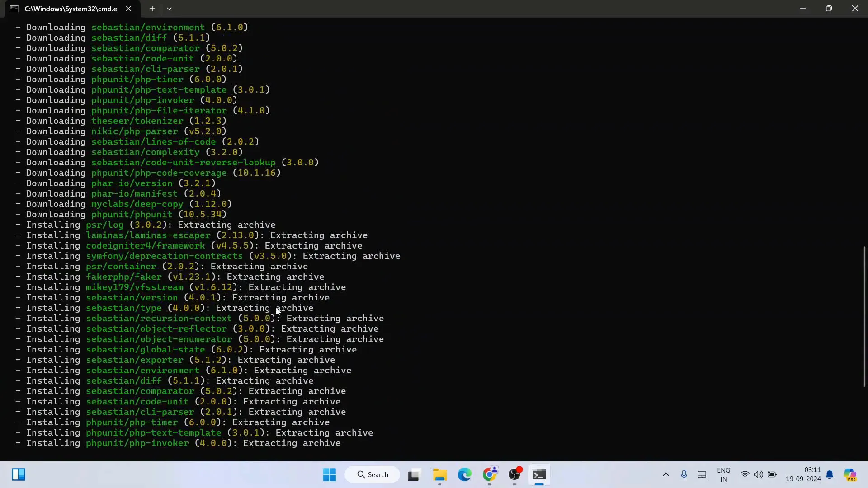Click text phpunit/php-code-coverage
This screenshot has height=488, width=868.
coord(159,173)
